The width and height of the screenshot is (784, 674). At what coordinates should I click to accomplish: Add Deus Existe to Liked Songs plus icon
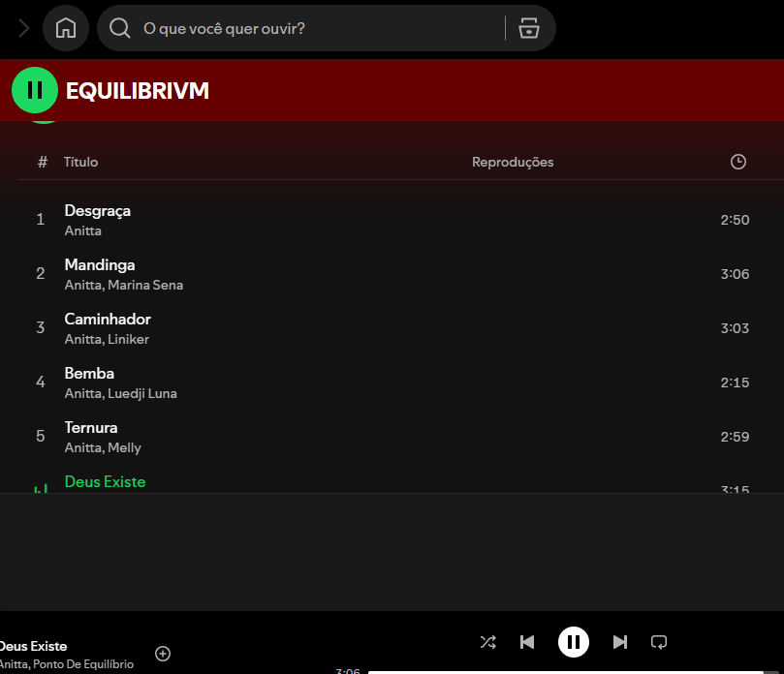click(x=163, y=654)
